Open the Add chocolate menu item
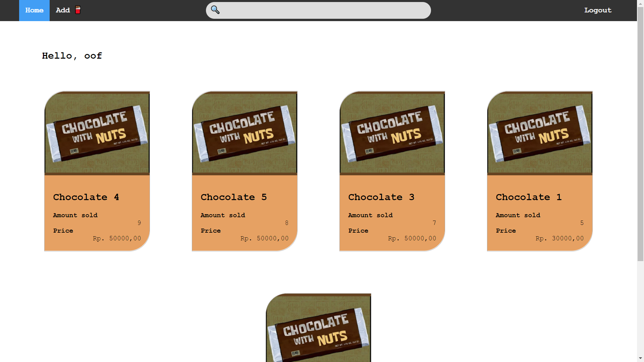The width and height of the screenshot is (644, 362). [63, 10]
